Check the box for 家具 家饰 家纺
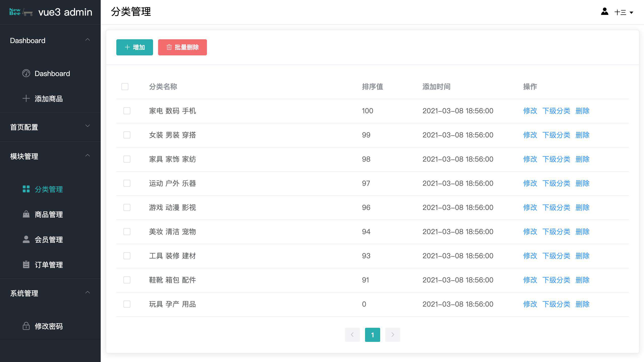Image resolution: width=644 pixels, height=362 pixels. [x=127, y=159]
